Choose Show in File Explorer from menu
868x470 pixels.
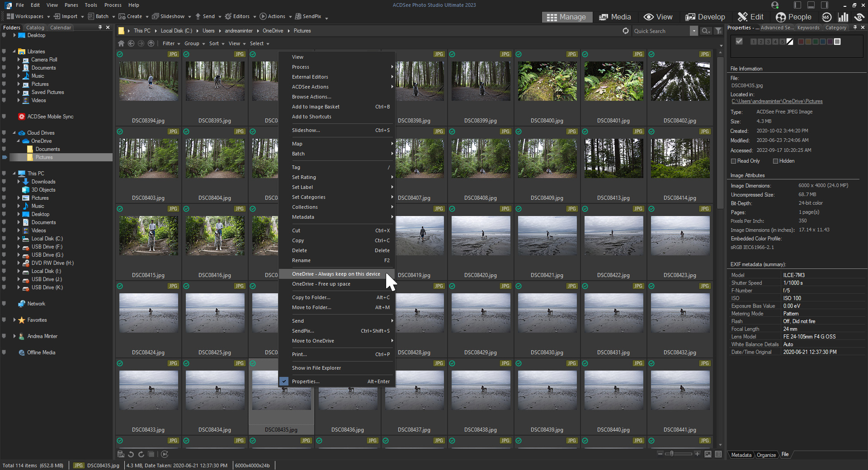[x=316, y=368]
